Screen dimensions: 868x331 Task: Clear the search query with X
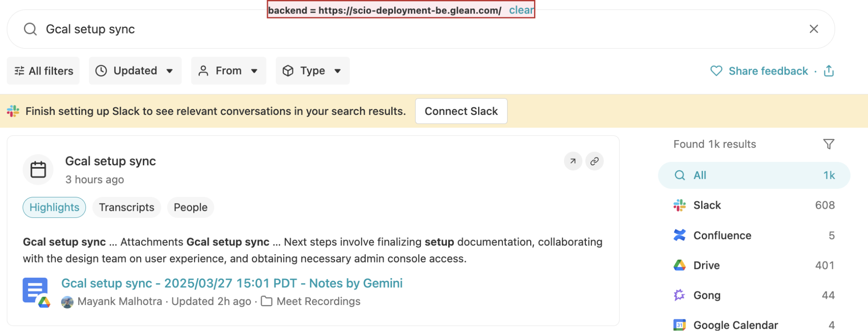point(814,29)
